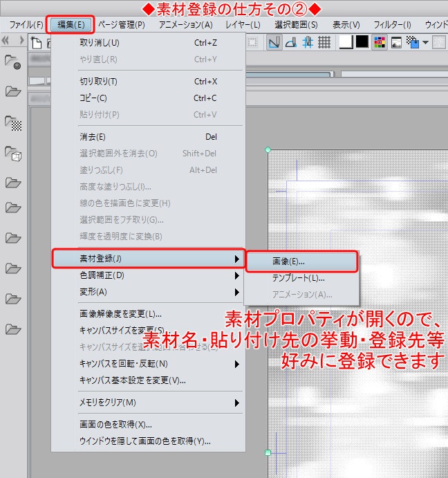Viewport: 448px width, 478px height.
Task: Open the ファイル(F) menu
Action: click(x=26, y=25)
